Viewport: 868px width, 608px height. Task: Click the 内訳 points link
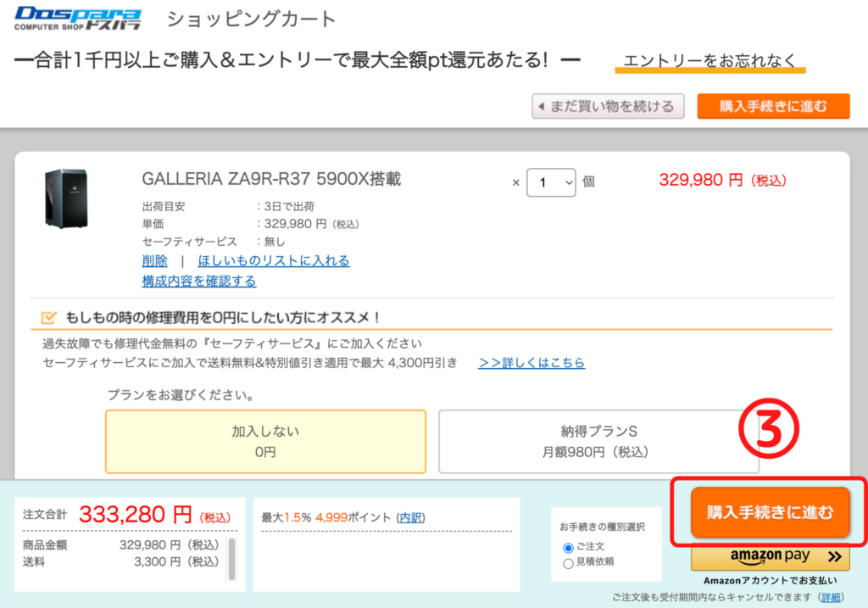pyautogui.click(x=412, y=517)
